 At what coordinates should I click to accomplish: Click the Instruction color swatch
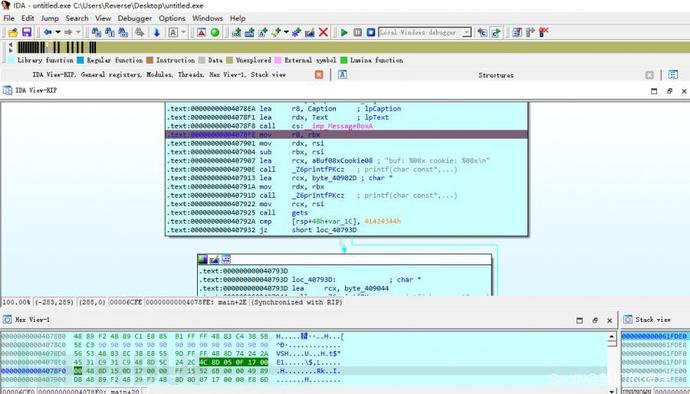150,60
